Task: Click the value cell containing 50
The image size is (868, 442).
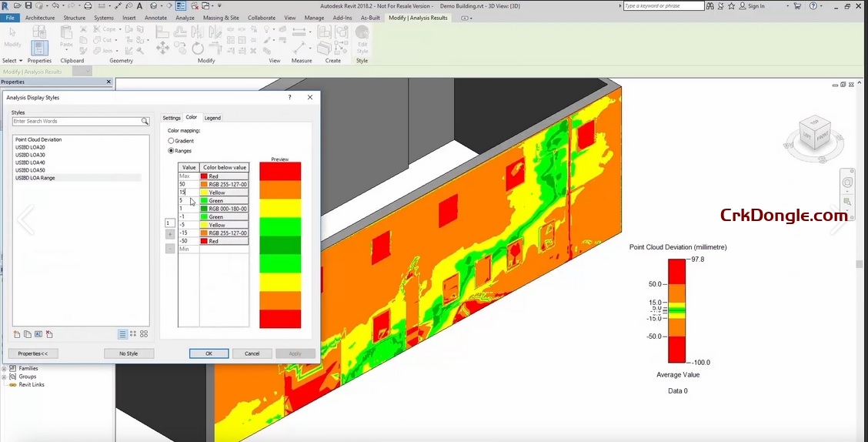Action: [189, 184]
